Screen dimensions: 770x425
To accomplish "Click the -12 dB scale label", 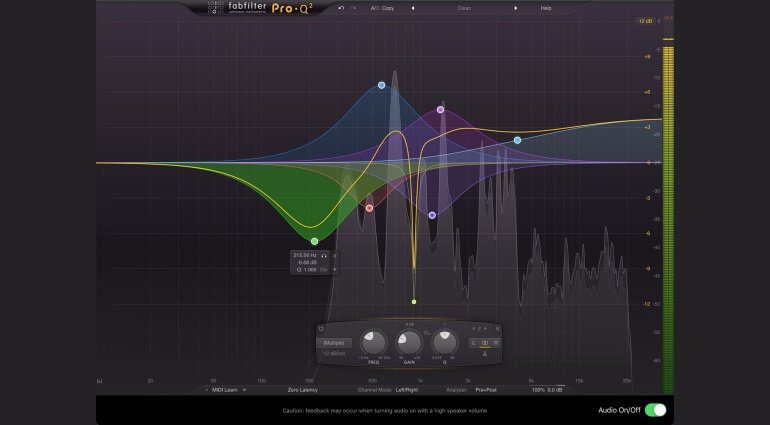I will coord(647,304).
